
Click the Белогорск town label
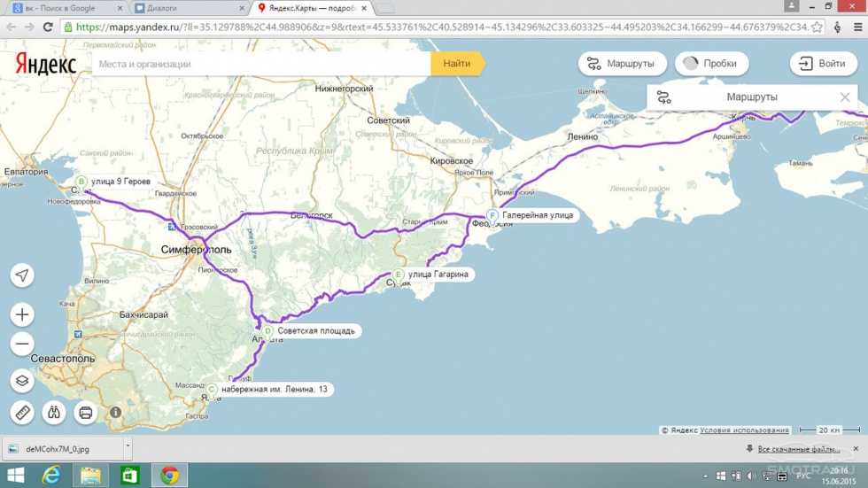[312, 215]
